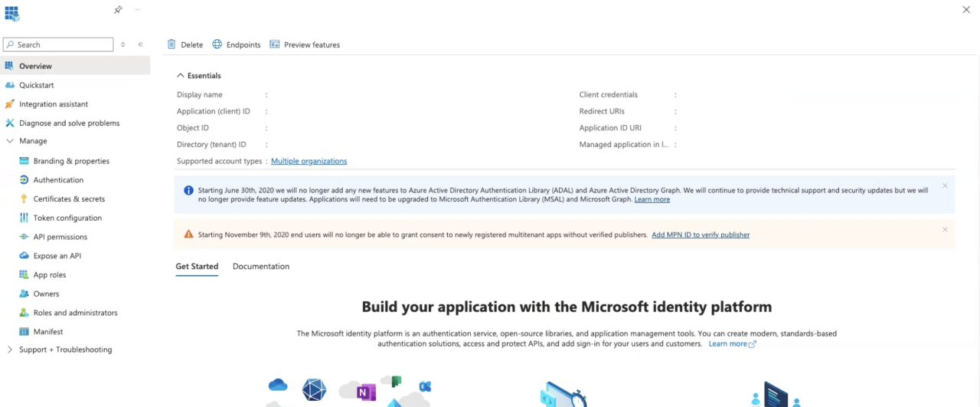Click the Integration assistant rocket icon

(x=9, y=103)
